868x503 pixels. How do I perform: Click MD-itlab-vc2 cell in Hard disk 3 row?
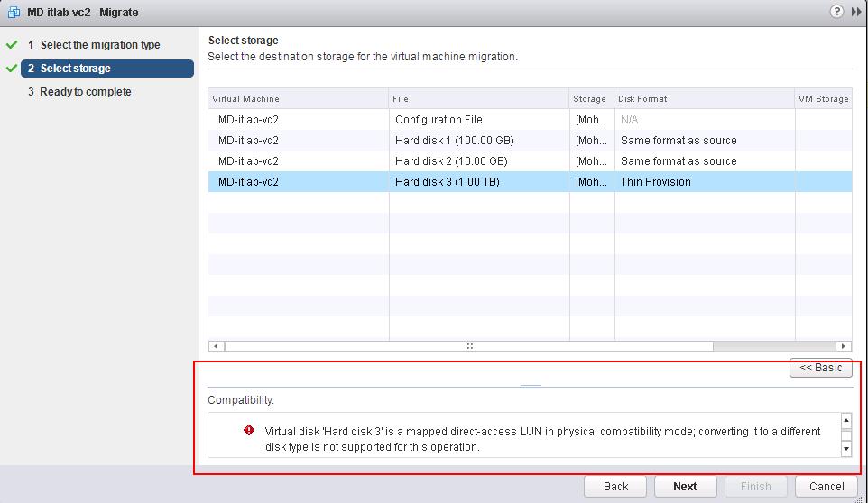(299, 182)
